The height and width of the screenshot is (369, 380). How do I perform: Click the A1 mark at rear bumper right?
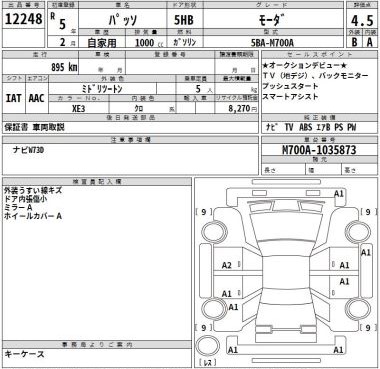click(339, 350)
